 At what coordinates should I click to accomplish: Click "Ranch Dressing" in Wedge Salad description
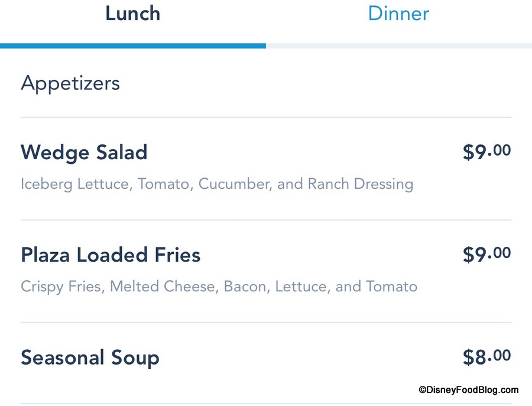pyautogui.click(x=360, y=184)
